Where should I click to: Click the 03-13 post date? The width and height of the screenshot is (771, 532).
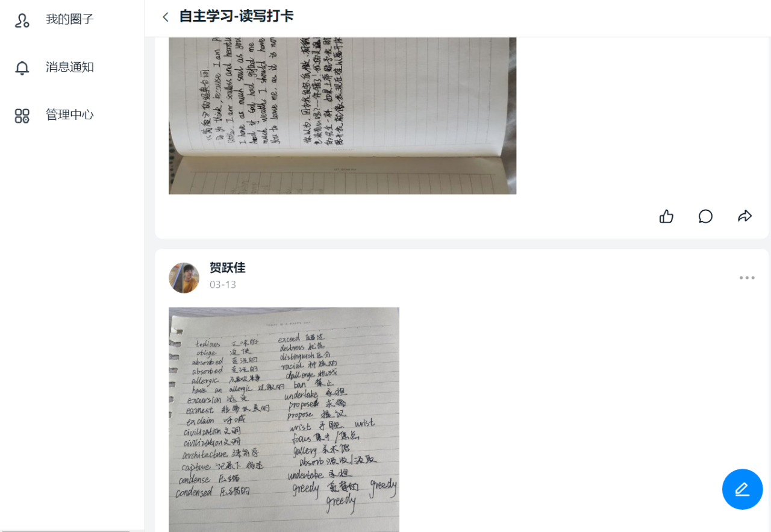[223, 285]
